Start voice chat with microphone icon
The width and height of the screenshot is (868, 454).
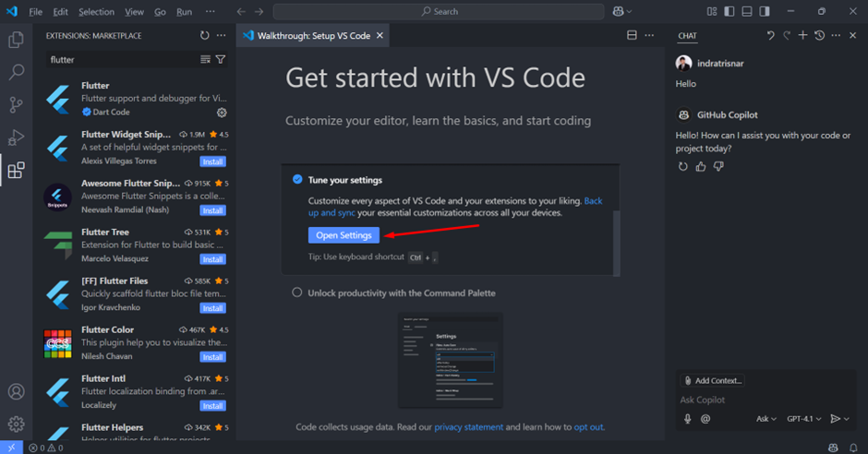coord(688,419)
